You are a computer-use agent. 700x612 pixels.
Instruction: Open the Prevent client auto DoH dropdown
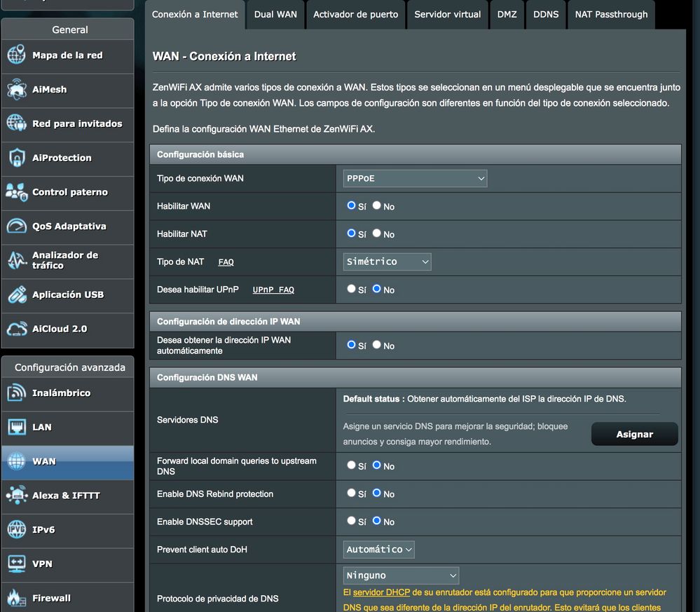378,550
